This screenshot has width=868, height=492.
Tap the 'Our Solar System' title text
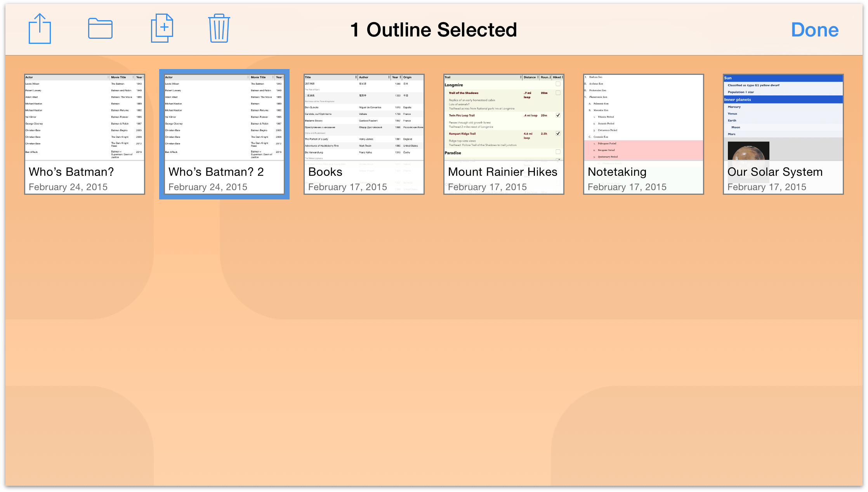[x=775, y=172]
